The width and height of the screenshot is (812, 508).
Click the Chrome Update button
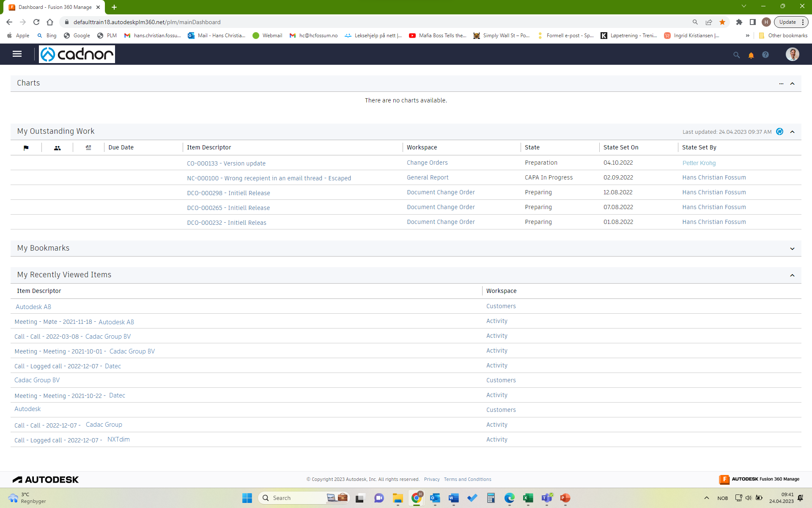[787, 22]
